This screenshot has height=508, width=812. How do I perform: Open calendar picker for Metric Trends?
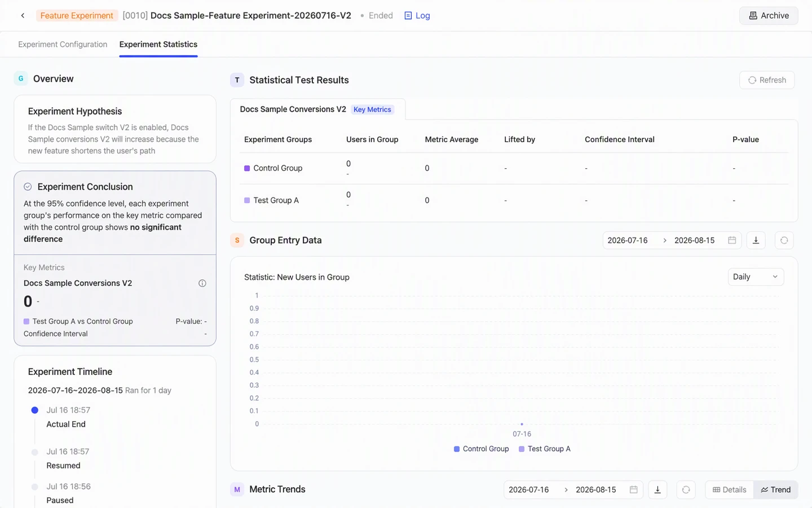coord(634,490)
